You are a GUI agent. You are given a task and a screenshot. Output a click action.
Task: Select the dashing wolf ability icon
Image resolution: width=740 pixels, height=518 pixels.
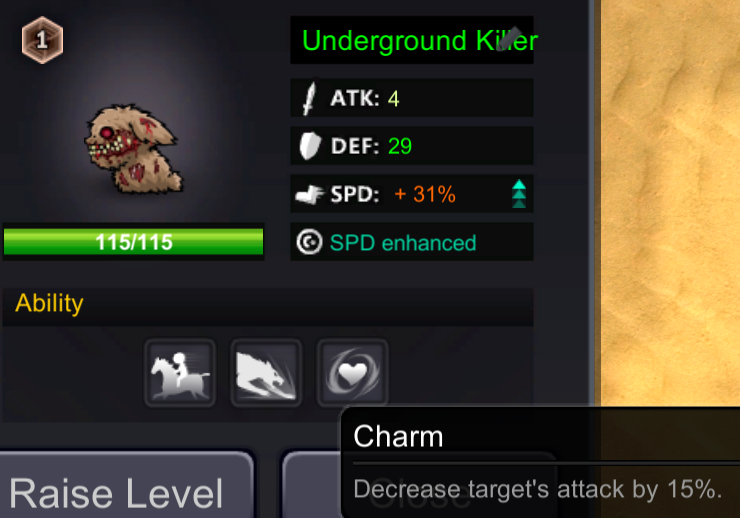pos(266,373)
